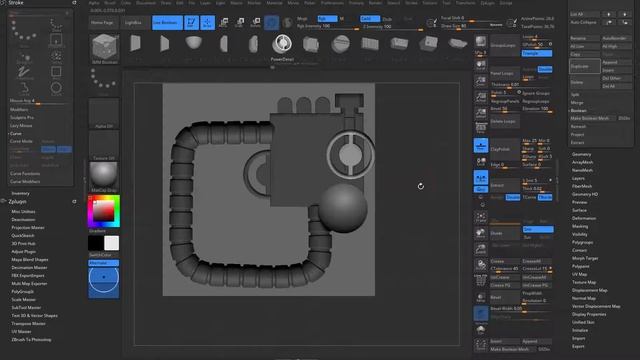640x360 pixels.
Task: Click the move-up arrow next to List All
Action: [x=609, y=14]
